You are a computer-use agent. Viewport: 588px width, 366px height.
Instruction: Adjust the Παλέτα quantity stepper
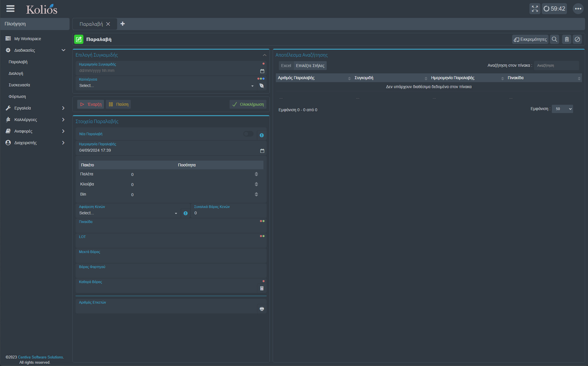pos(256,174)
